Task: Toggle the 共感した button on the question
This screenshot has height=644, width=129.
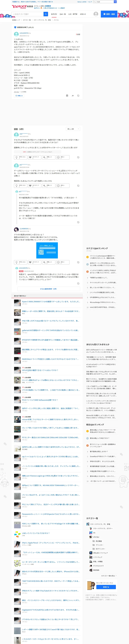Action: pos(19,96)
